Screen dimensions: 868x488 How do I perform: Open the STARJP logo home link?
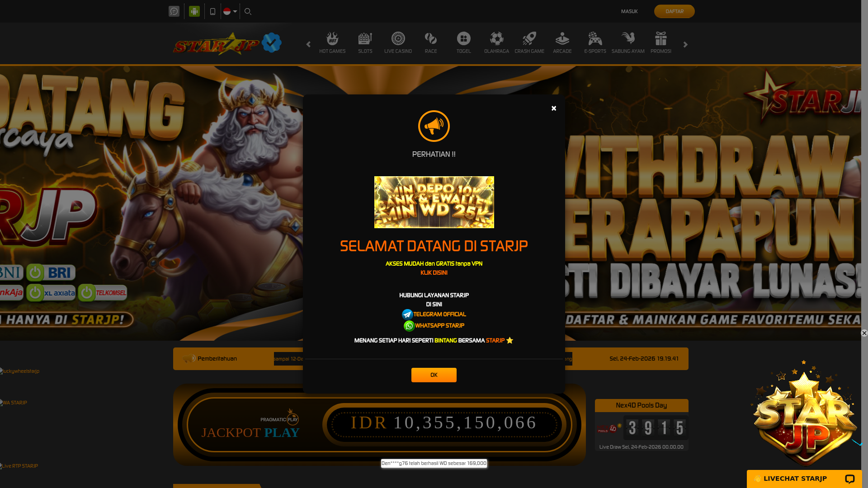click(227, 43)
